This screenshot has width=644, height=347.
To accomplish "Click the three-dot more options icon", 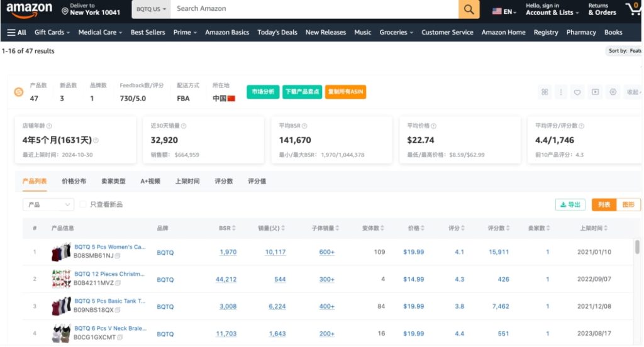I will click(561, 92).
